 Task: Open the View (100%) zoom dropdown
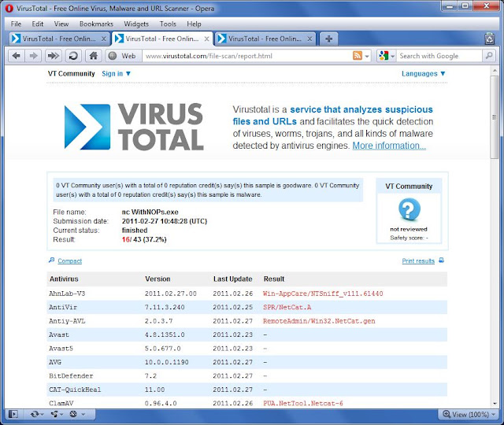pos(469,415)
